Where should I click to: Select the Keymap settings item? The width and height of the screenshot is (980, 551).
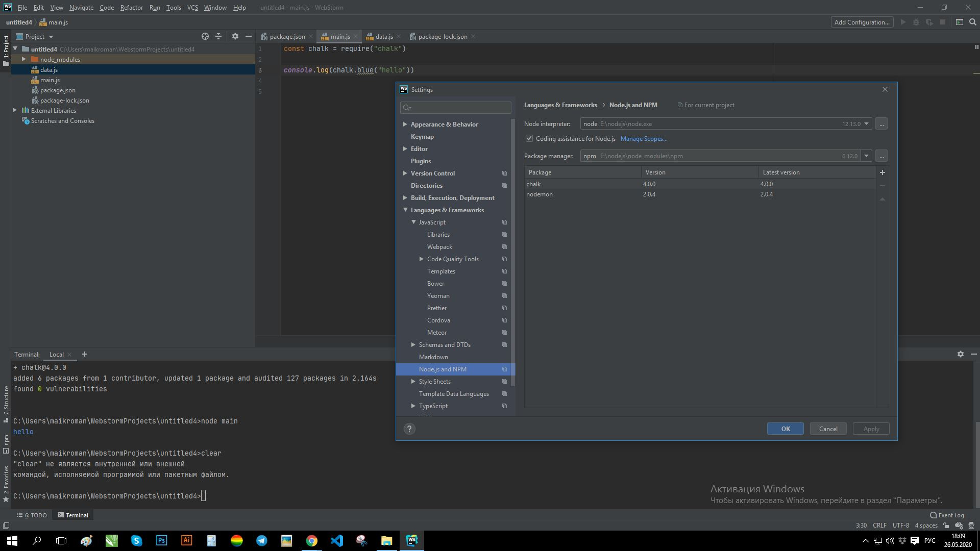click(x=422, y=137)
